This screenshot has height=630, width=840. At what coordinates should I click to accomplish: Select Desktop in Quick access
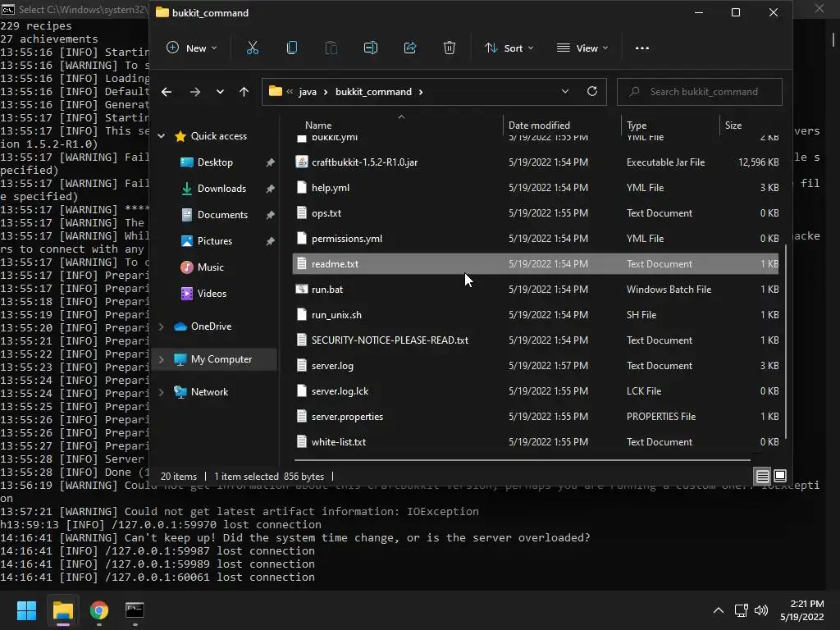point(215,162)
